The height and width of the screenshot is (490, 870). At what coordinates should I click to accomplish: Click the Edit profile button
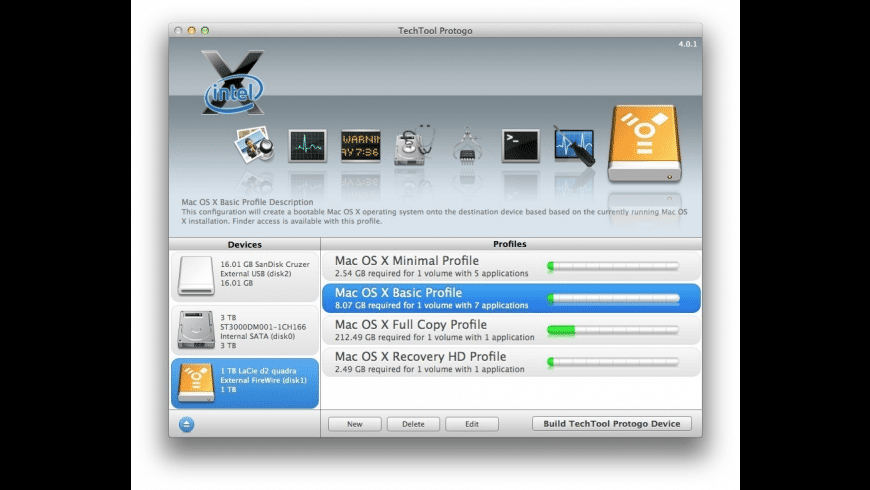point(472,424)
